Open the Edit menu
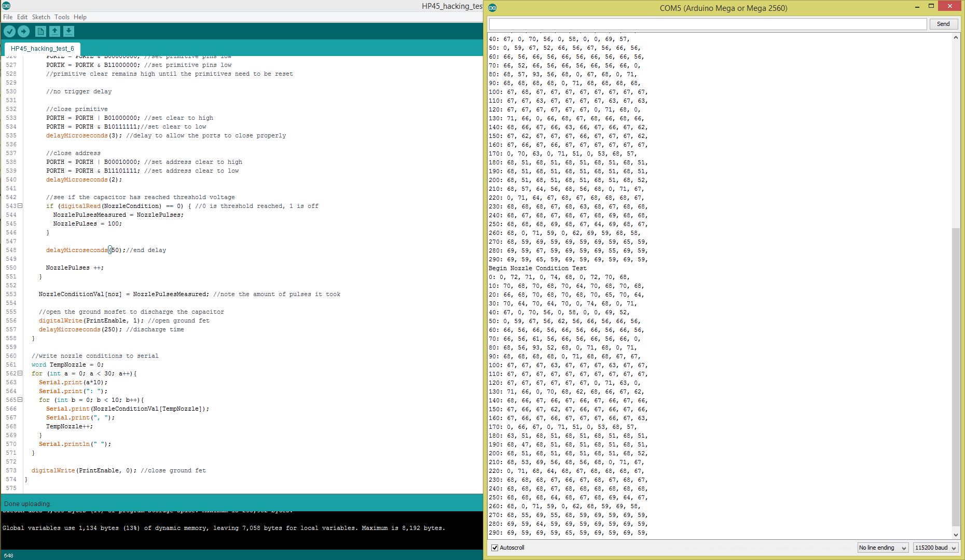The width and height of the screenshot is (965, 560). pos(22,17)
